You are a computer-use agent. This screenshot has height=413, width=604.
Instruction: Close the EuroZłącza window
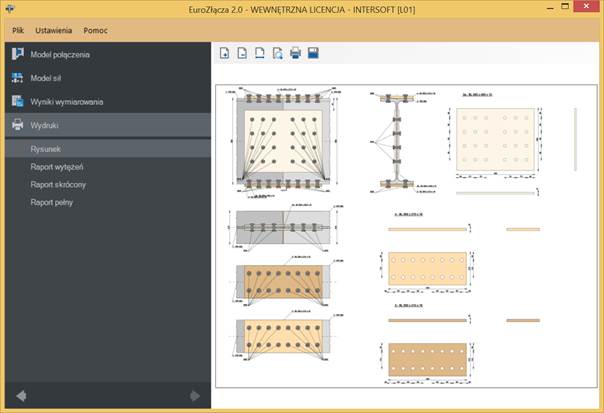tap(586, 6)
